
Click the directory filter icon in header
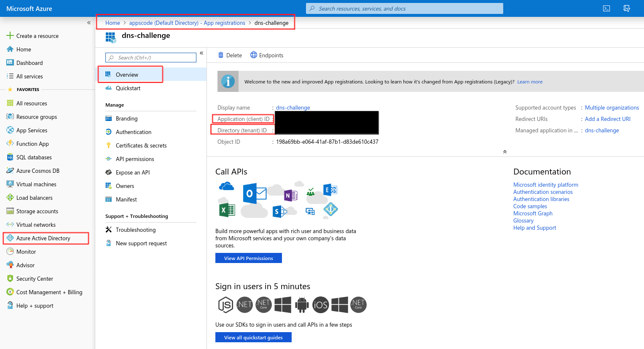pos(627,8)
